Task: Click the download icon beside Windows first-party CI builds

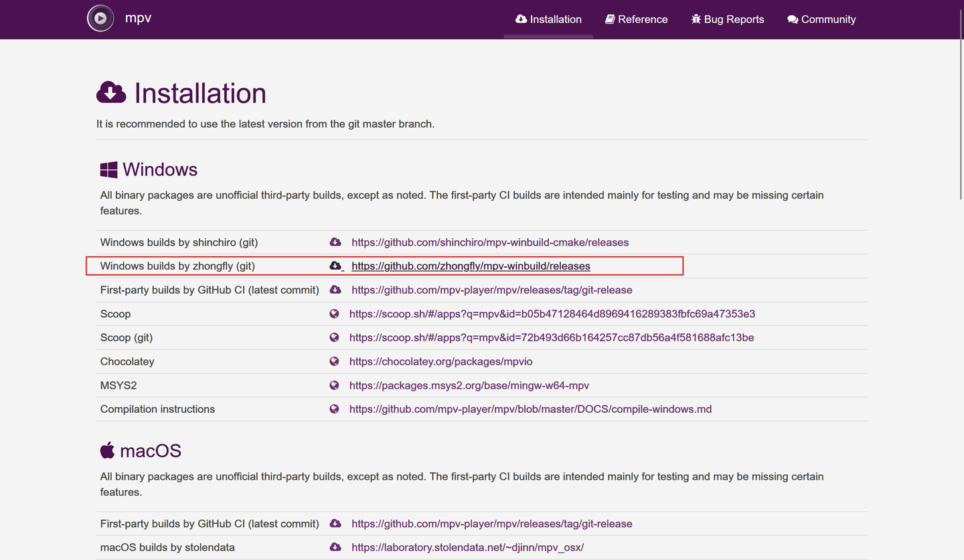Action: [x=335, y=290]
